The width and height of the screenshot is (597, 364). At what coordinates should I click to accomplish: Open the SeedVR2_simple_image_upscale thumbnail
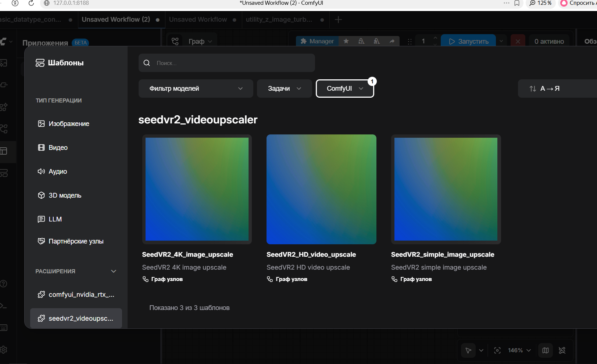point(446,189)
